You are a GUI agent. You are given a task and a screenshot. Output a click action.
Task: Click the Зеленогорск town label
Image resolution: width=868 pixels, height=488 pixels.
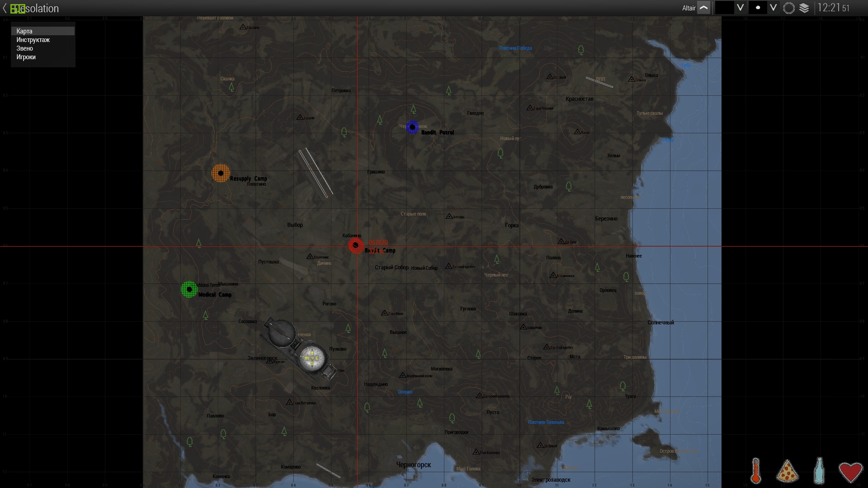(262, 358)
